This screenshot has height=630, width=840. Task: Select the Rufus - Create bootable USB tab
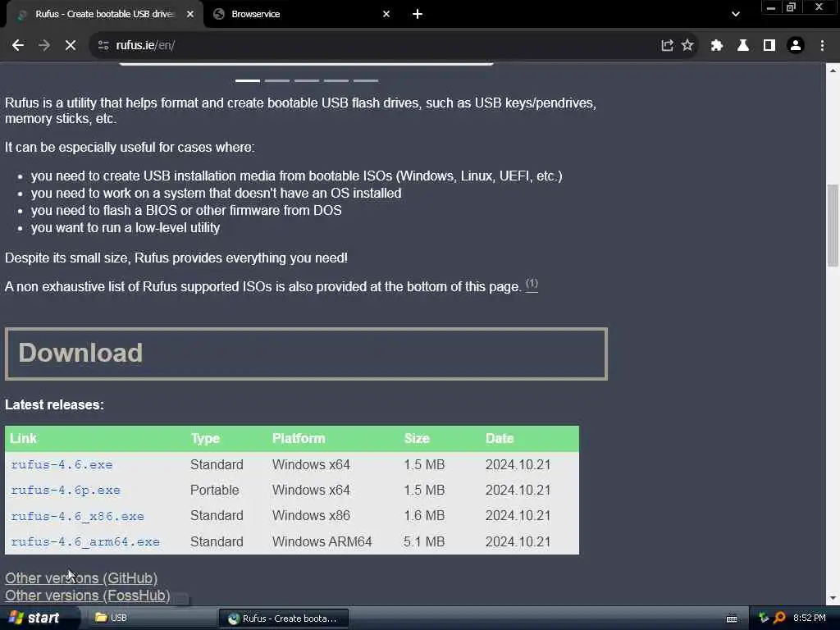pyautogui.click(x=104, y=14)
